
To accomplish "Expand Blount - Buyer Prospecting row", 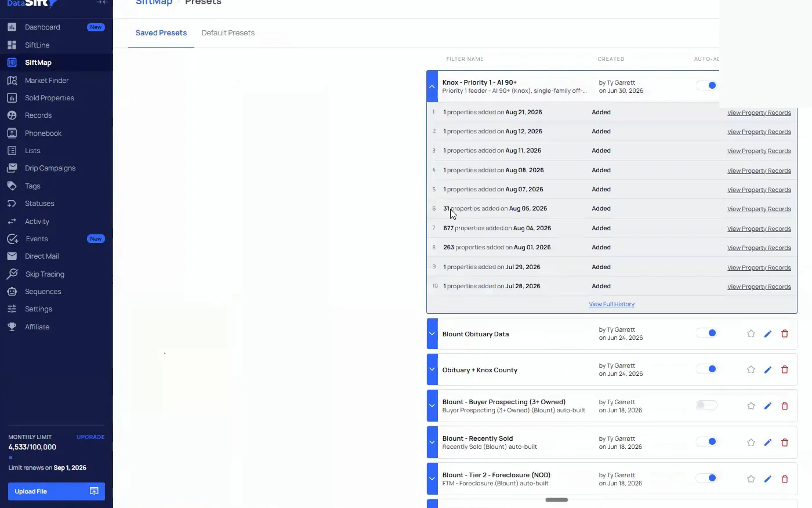I will tap(432, 406).
